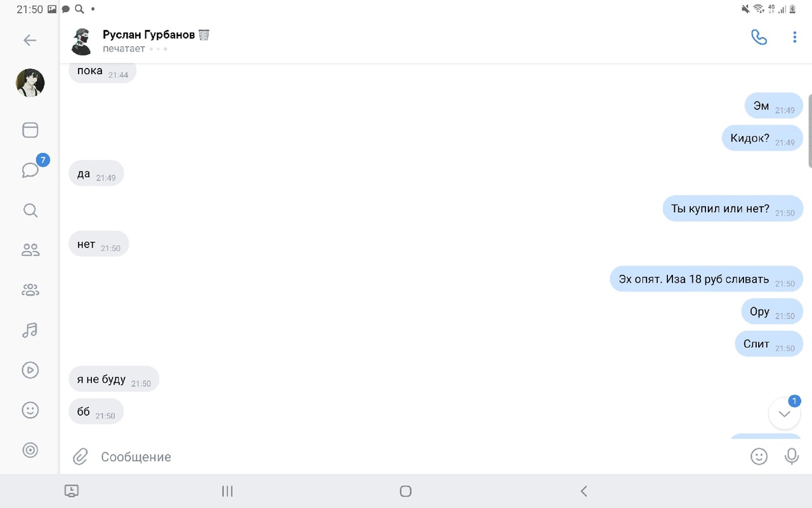Attach a file with the paperclip
This screenshot has height=508, width=812.
[x=80, y=456]
